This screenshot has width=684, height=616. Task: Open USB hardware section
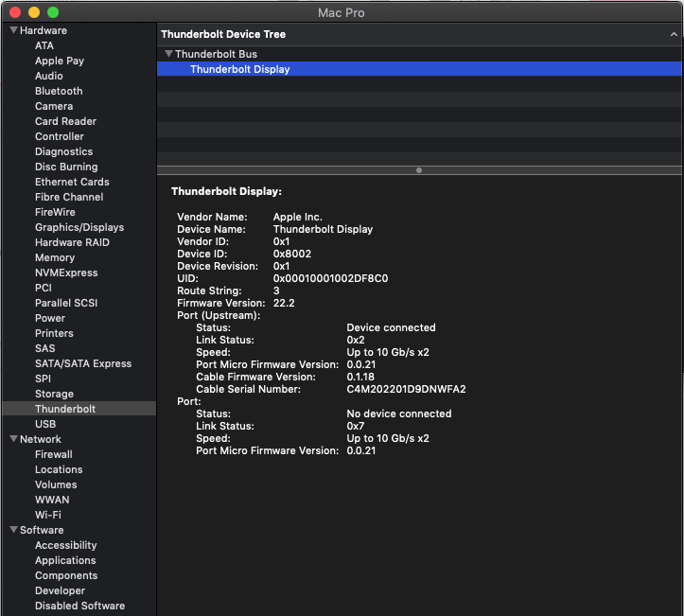click(45, 424)
